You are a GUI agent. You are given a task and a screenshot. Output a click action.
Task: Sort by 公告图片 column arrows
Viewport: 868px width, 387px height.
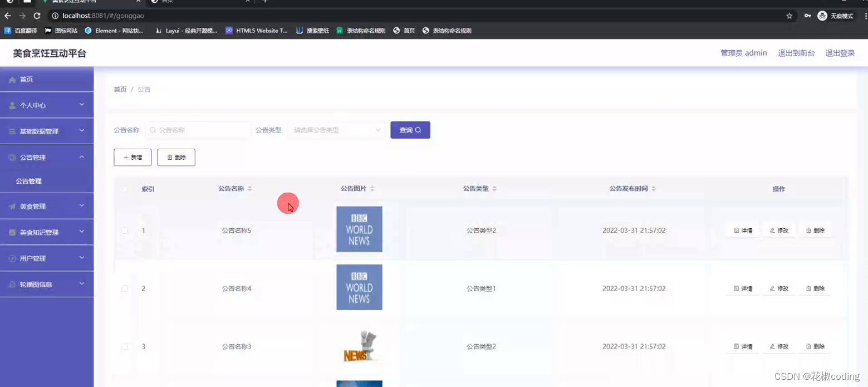click(x=372, y=189)
